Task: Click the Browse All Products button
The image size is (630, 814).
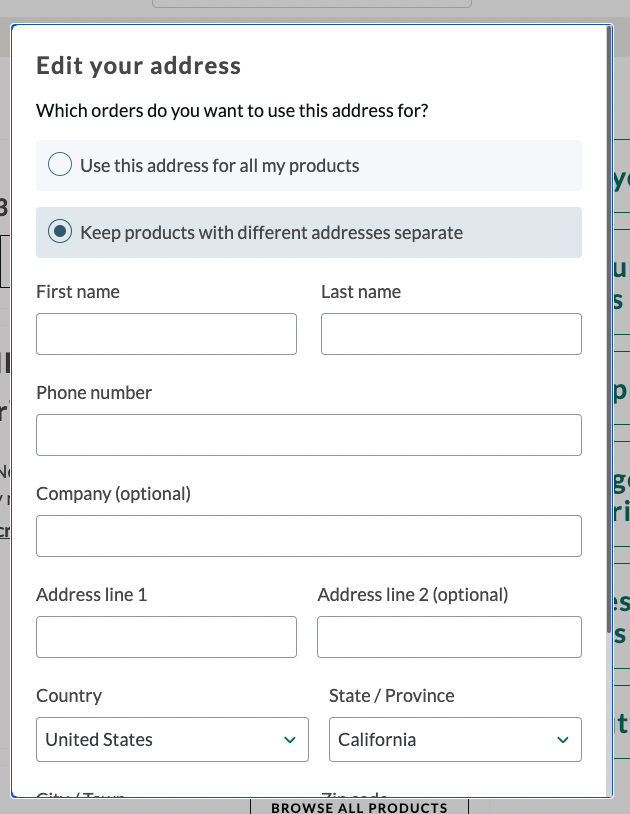Action: (359, 807)
